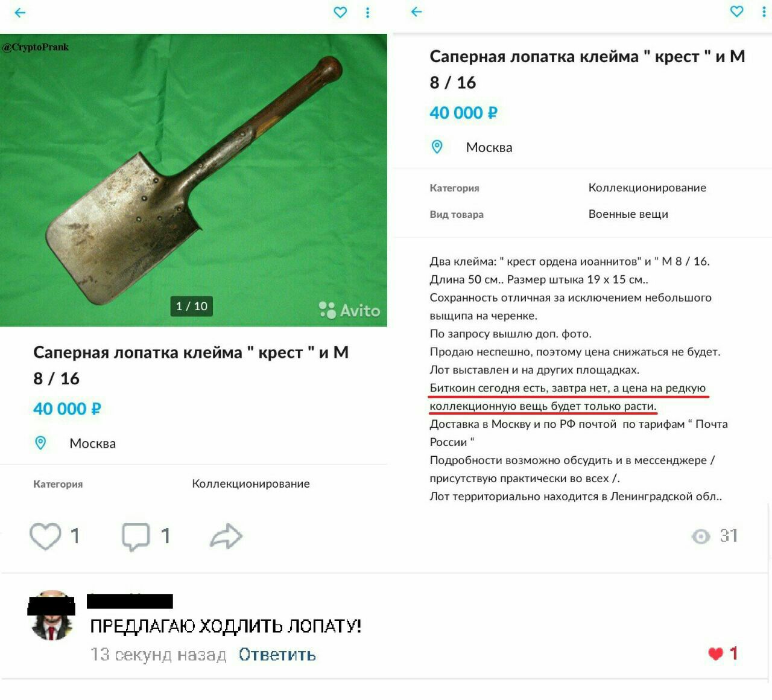Tap the 40 000 ₽ price in right panel
The image size is (772, 700).
[463, 113]
